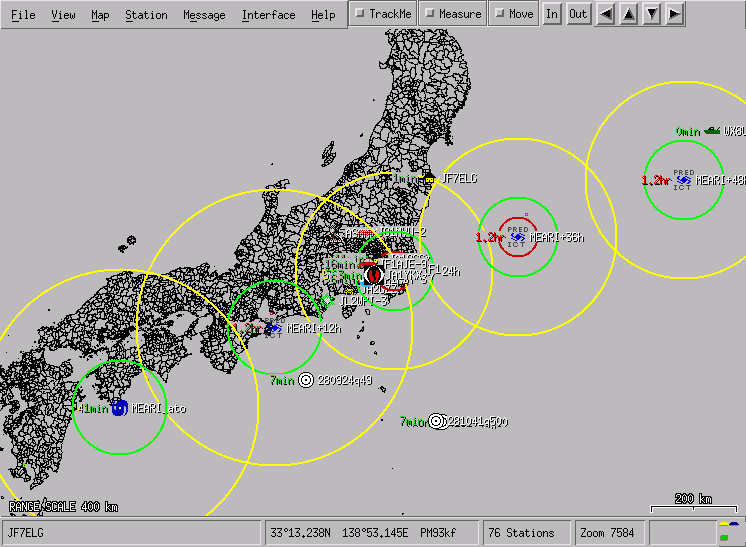This screenshot has height=547, width=746.
Task: Pan the map down with arrow button
Action: tap(652, 14)
